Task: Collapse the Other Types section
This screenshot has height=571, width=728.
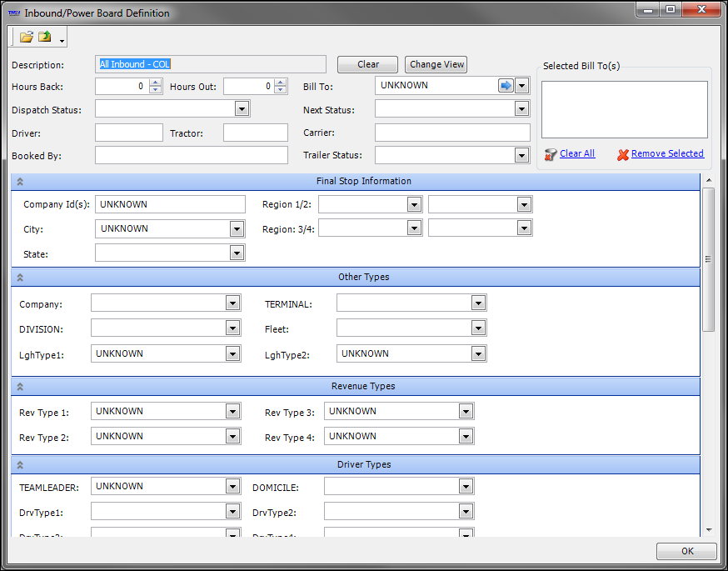Action: (20, 278)
